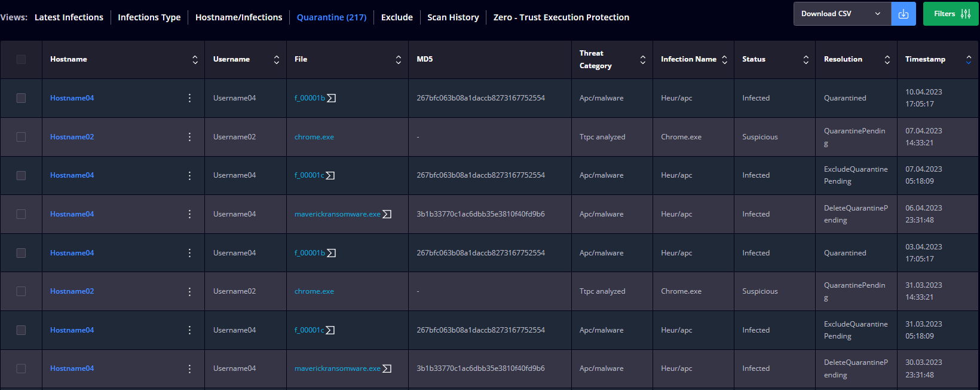This screenshot has width=980, height=390.
Task: Click MD5 hash 3b1b33770c1ac6dbb35e3810f40fd9b6 in 06.04.2023 row
Action: [x=480, y=214]
